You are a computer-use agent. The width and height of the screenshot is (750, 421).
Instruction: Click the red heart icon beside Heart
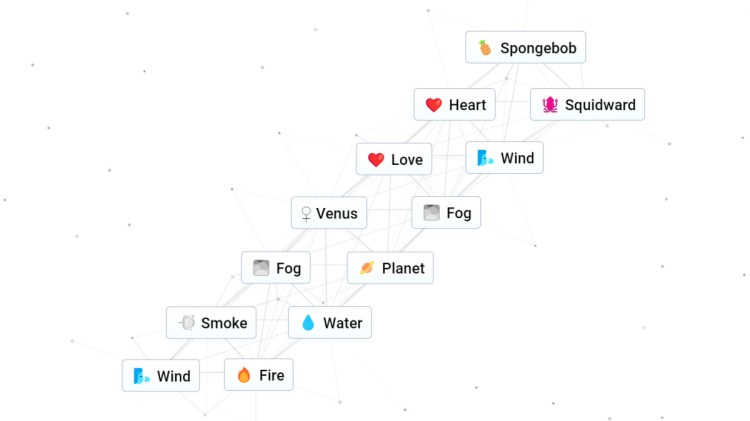click(433, 105)
